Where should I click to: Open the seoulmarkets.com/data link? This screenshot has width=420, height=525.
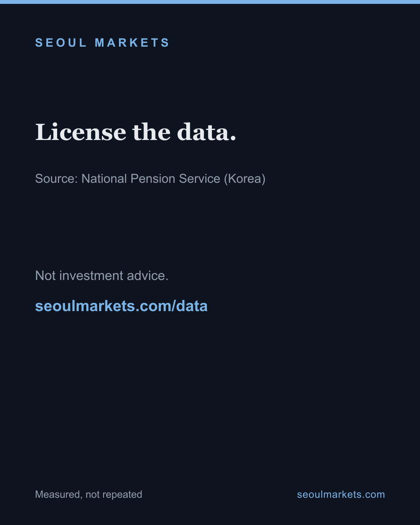121,306
